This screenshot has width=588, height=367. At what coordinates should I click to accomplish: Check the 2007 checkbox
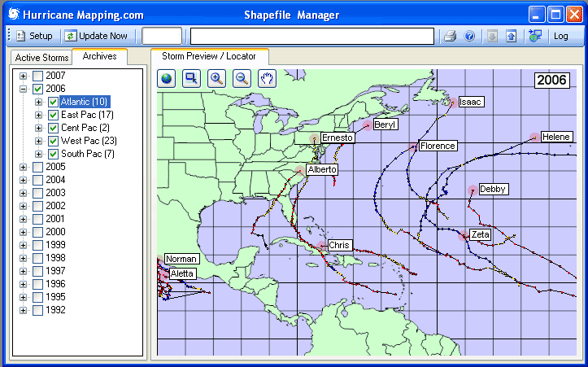point(37,76)
